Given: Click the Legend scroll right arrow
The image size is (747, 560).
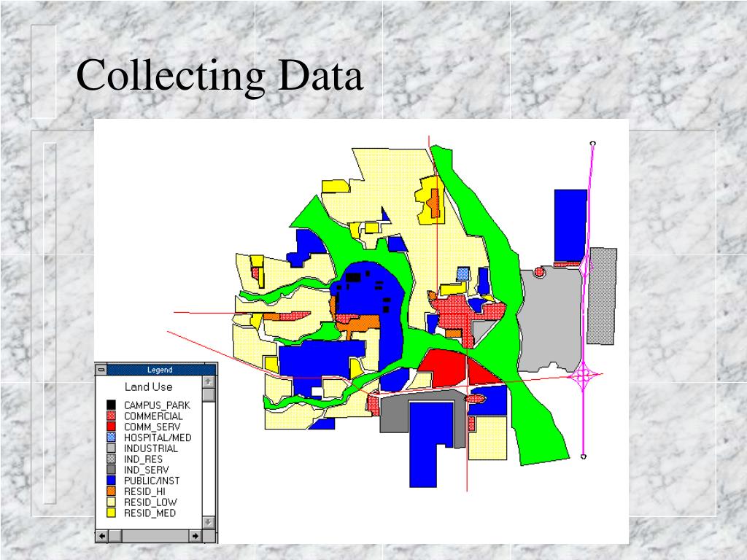Looking at the screenshot, I should [x=196, y=536].
